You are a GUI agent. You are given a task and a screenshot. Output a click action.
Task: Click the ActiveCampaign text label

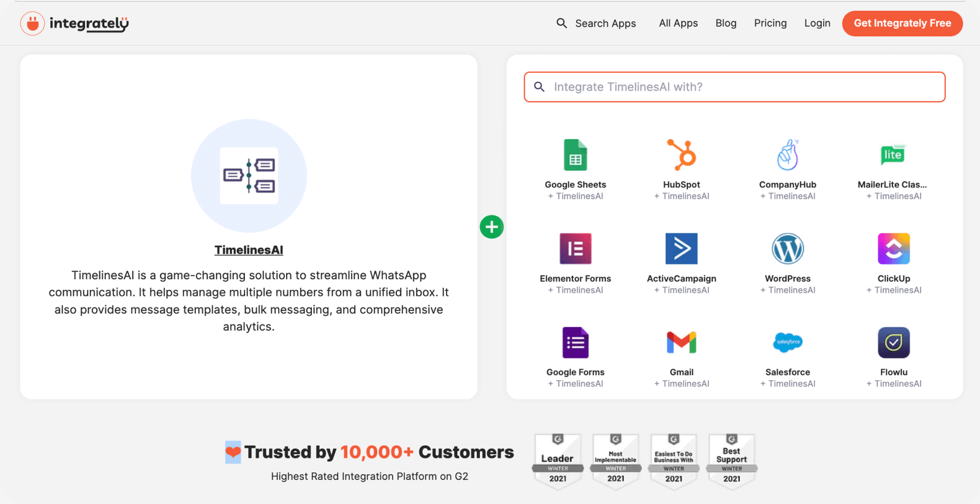pyautogui.click(x=682, y=278)
